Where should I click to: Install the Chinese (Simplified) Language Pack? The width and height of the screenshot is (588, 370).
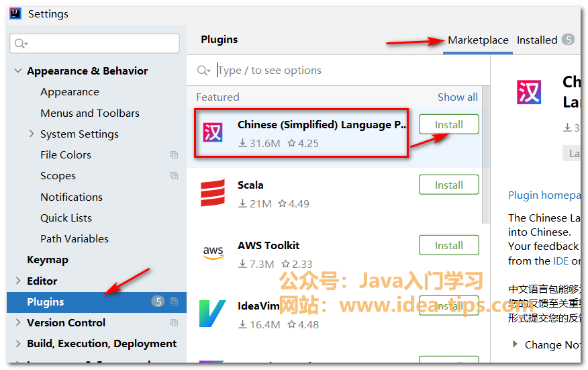point(449,124)
